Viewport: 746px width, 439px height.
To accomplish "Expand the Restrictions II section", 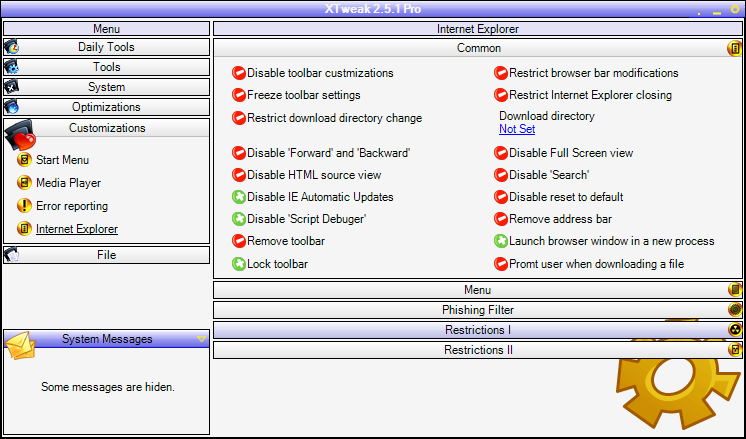I will [x=478, y=350].
